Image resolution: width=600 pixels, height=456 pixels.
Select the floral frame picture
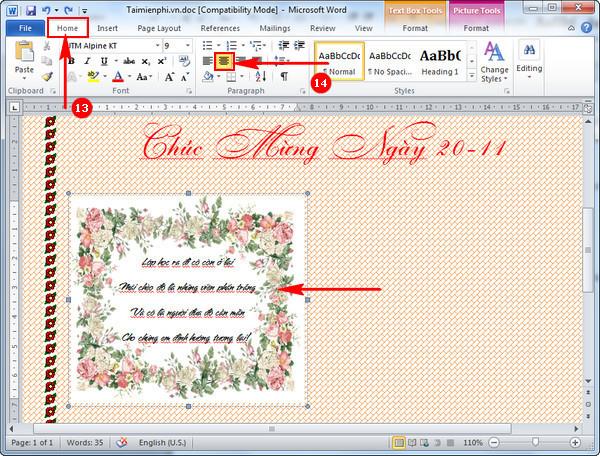point(186,298)
